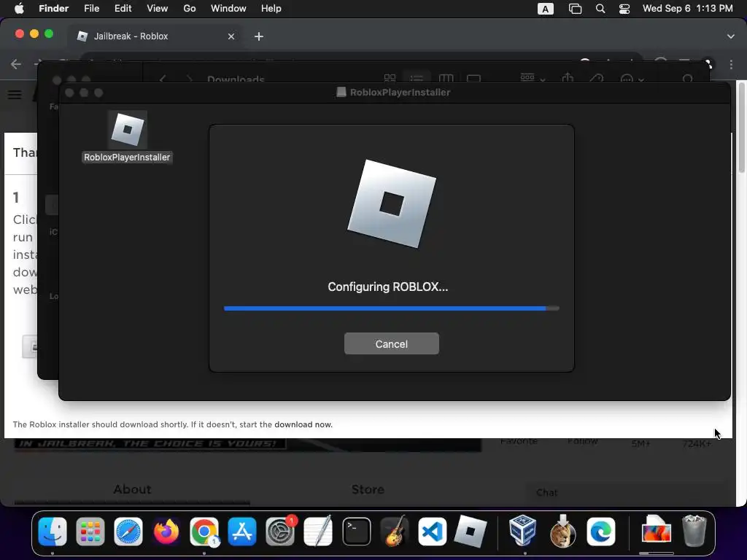Click the download now link
This screenshot has width=747, height=560.
(x=303, y=424)
